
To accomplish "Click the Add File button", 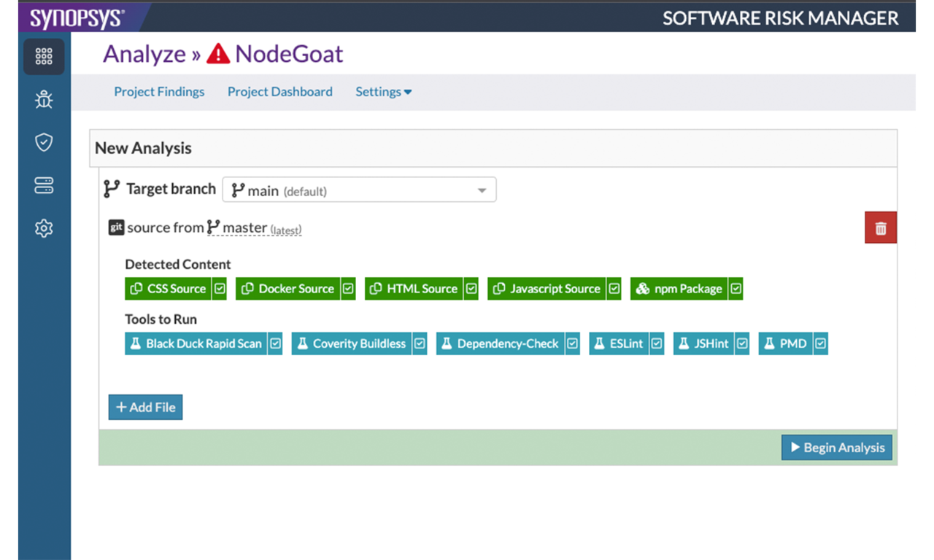I will coord(145,408).
